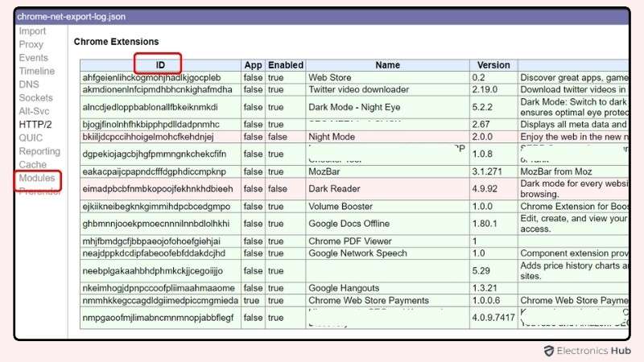
Task: Click version 4.0.9.7417 cell
Action: pyautogui.click(x=493, y=318)
